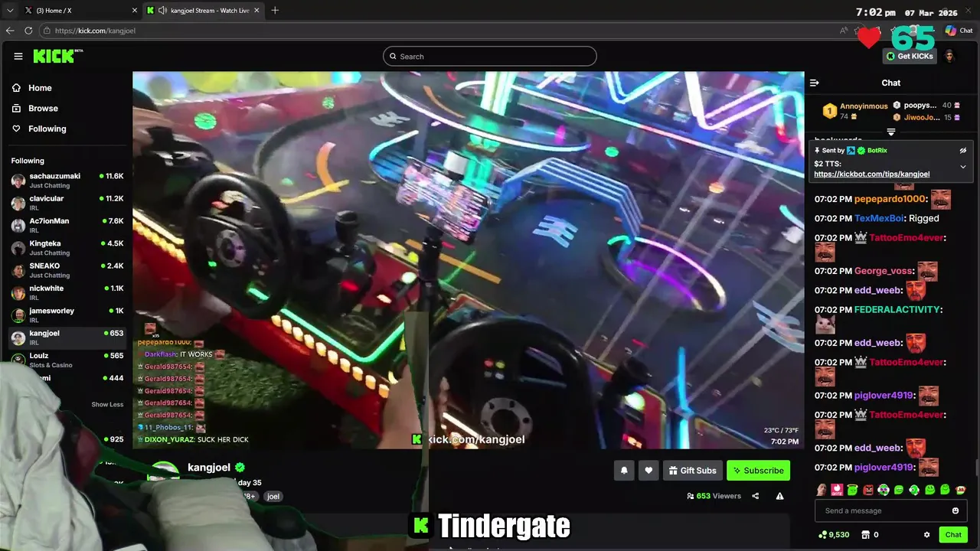Open SNEAKO channel in following list
Viewport: 980px width, 551px height.
click(67, 270)
